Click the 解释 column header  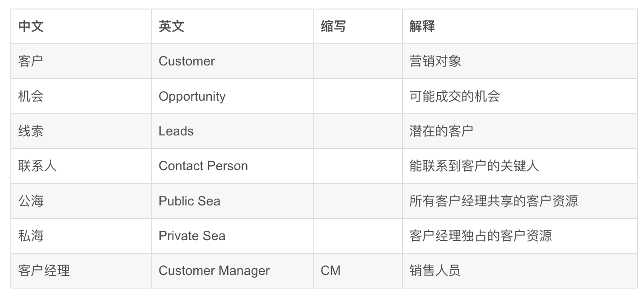(x=520, y=26)
